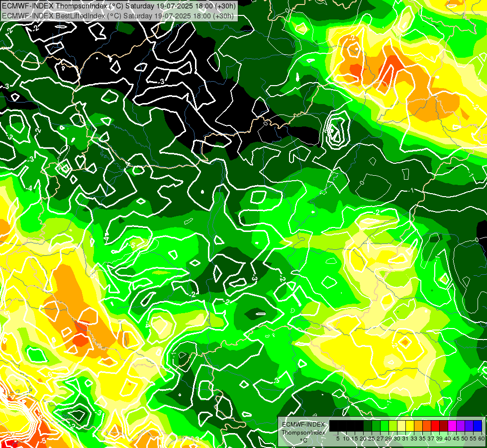Click the legend tick value 5
Screen dimensions: 487x448
click(x=338, y=439)
